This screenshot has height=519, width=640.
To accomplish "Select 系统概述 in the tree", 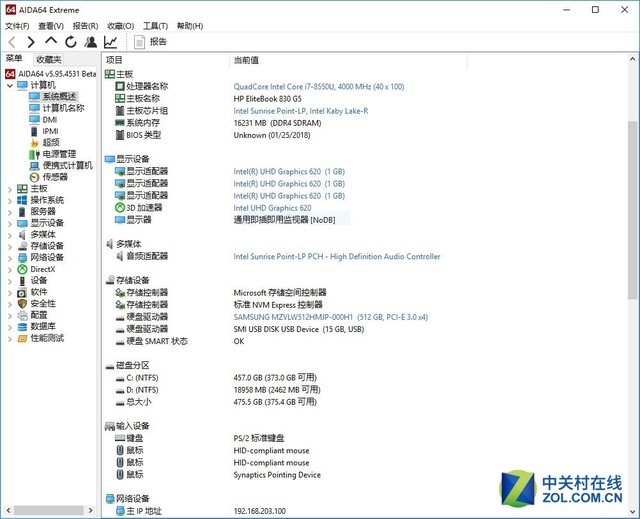I will (x=59, y=96).
